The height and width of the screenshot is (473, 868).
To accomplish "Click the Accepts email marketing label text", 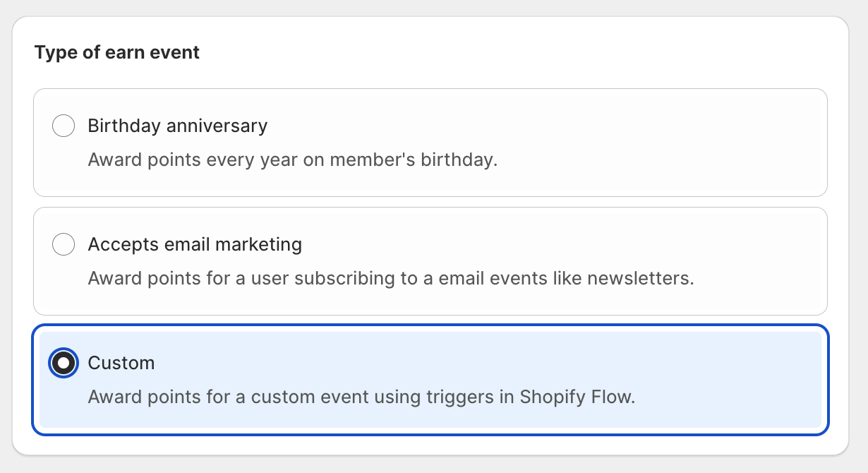I will tap(194, 244).
